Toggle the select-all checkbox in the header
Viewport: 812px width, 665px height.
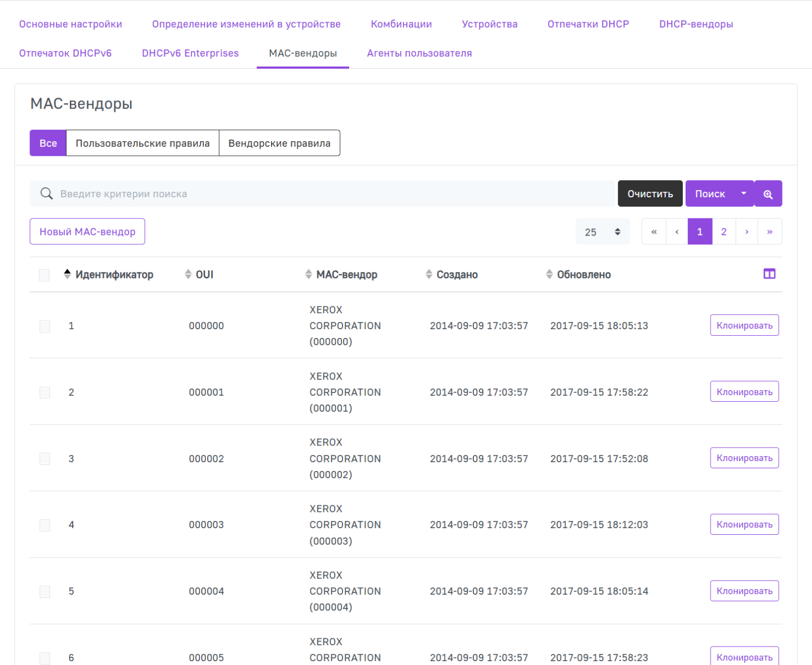(44, 275)
